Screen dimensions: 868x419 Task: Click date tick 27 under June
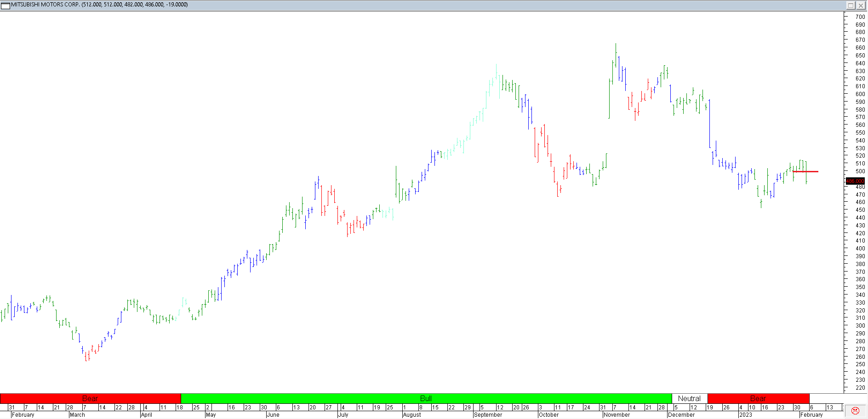[x=329, y=408]
